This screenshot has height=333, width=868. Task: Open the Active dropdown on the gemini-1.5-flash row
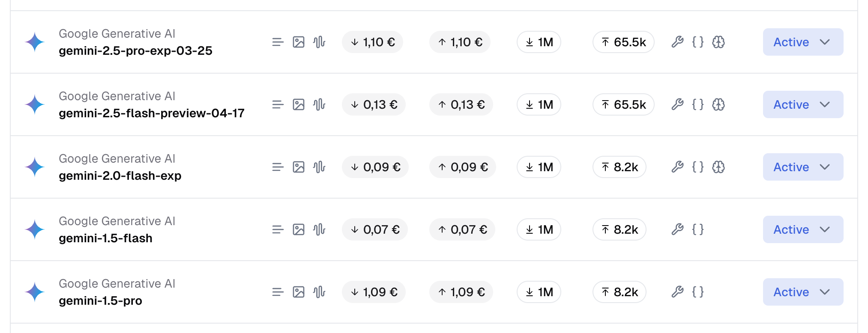[x=802, y=229]
